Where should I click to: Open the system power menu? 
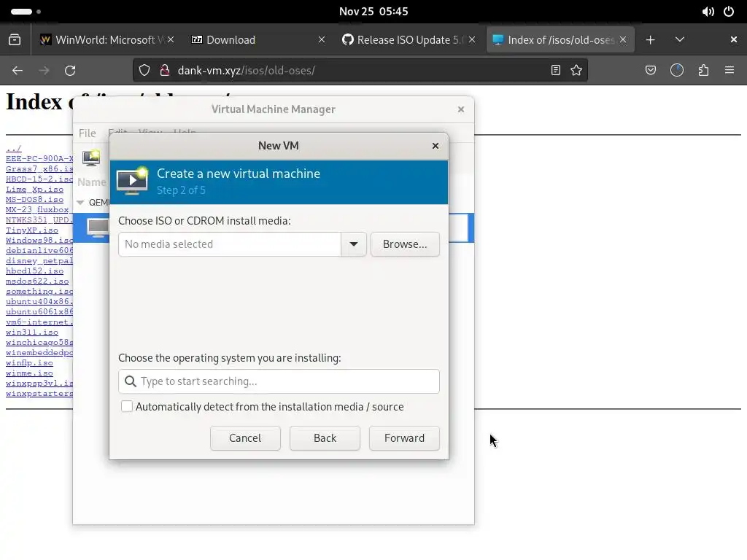pyautogui.click(x=729, y=12)
